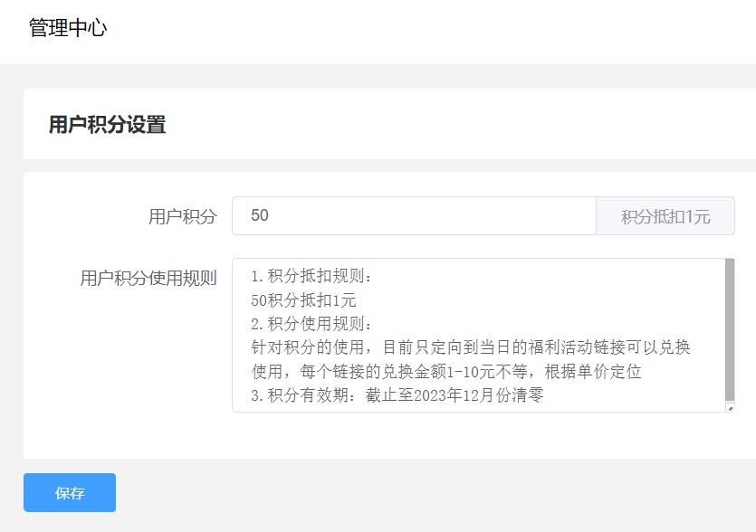This screenshot has width=756, height=532.
Task: Click the line '1.积分抵扣规则:'
Action: 311,276
